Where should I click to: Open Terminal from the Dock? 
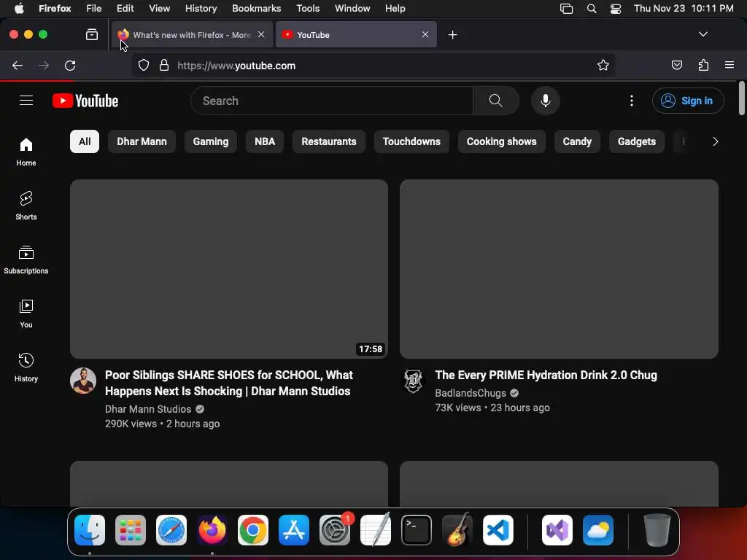click(x=417, y=530)
